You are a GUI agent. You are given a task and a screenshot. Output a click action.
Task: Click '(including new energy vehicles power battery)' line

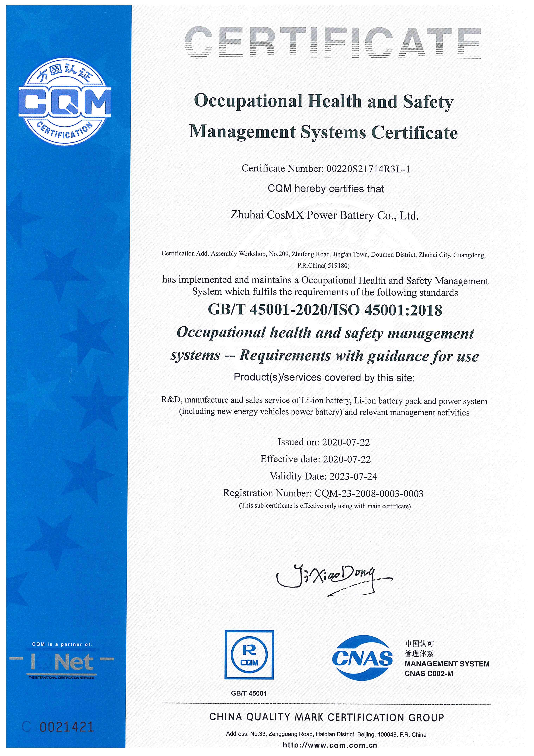pyautogui.click(x=324, y=412)
